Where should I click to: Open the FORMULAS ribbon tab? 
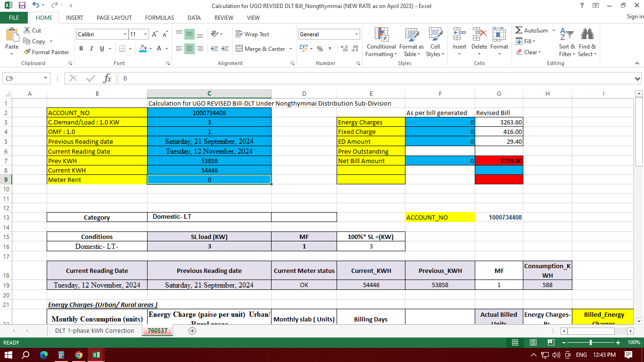(x=159, y=17)
